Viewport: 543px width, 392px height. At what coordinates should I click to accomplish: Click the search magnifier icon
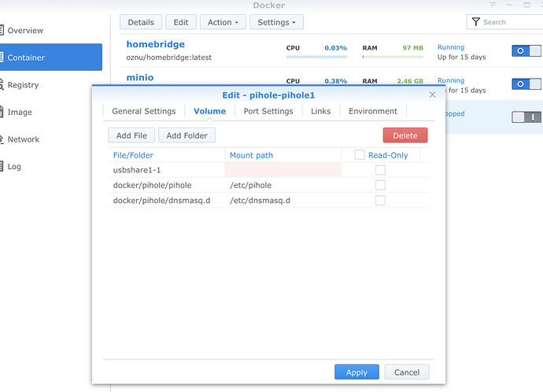[x=475, y=22]
